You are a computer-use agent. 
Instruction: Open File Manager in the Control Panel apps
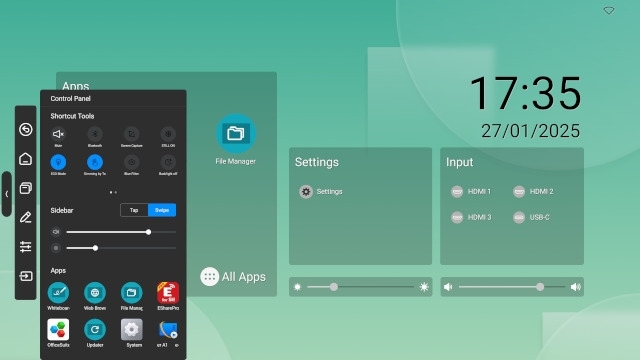click(131, 293)
